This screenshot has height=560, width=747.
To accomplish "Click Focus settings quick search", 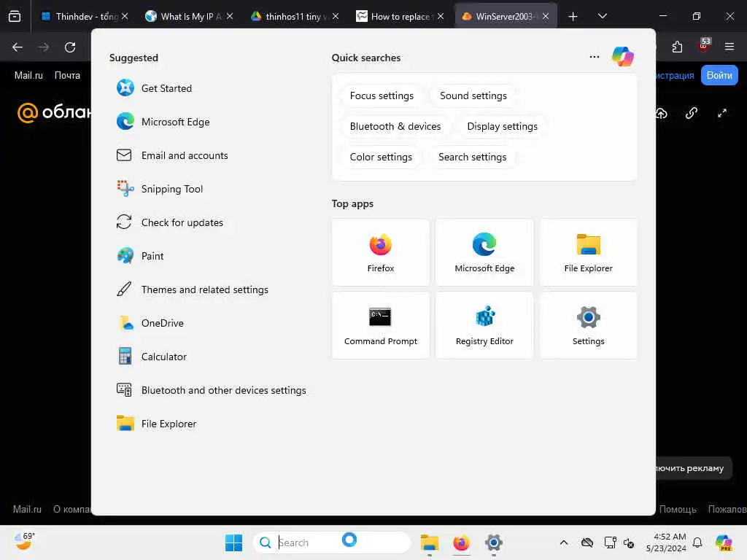I will pyautogui.click(x=382, y=96).
